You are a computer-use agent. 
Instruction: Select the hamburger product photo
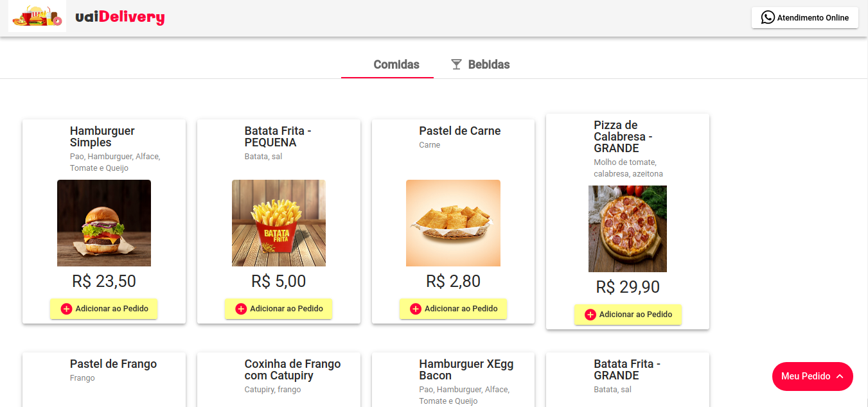(104, 223)
